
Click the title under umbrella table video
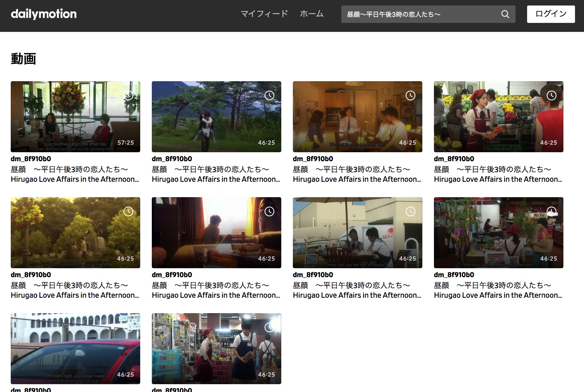point(357,290)
